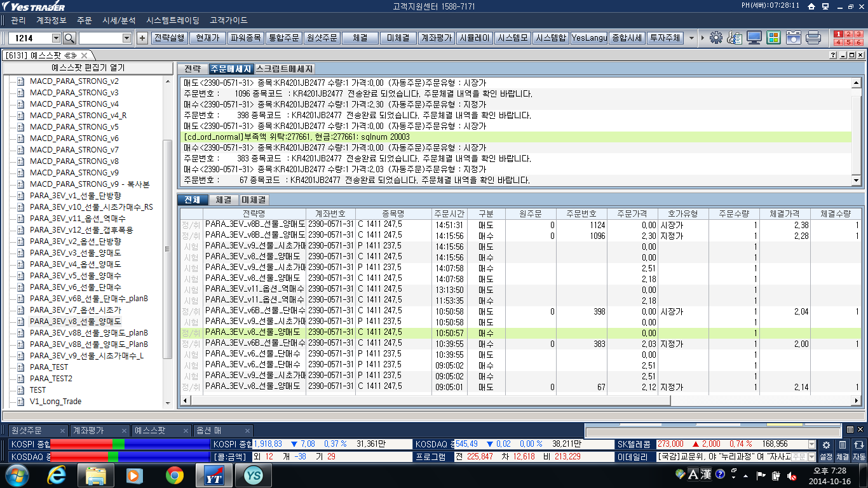
Task: Click the 예스스팟 편집기 열기 button
Action: [88, 68]
